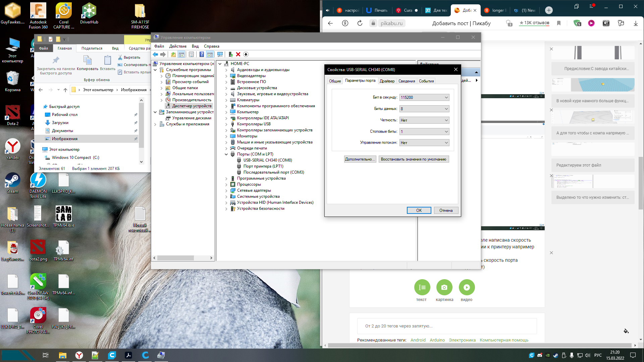Open the Действие menu in Computer Management

(x=178, y=46)
